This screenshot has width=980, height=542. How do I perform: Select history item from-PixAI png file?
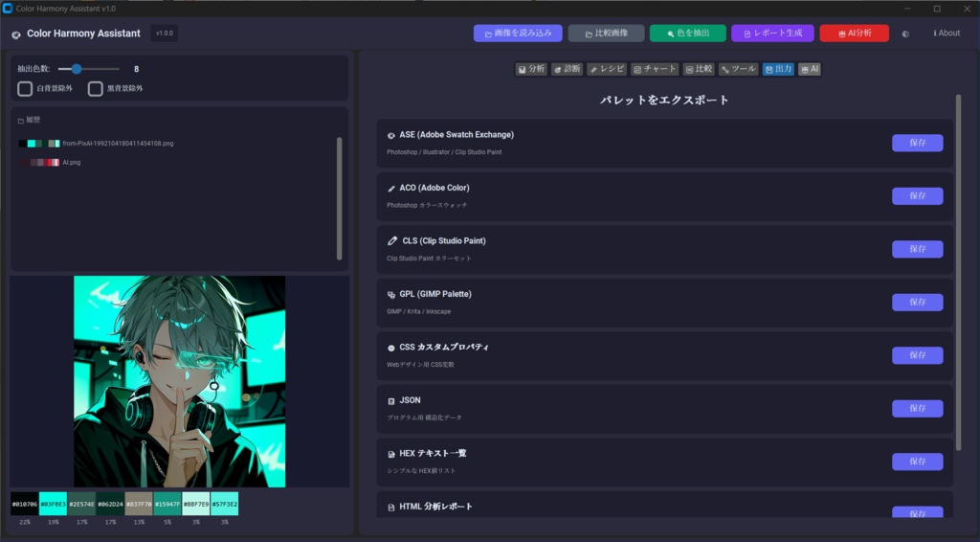pyautogui.click(x=97, y=143)
